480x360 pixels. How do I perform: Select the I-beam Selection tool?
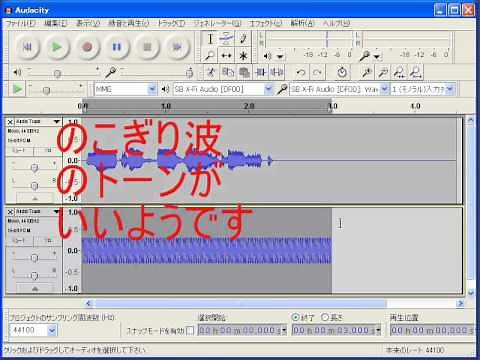[210, 39]
